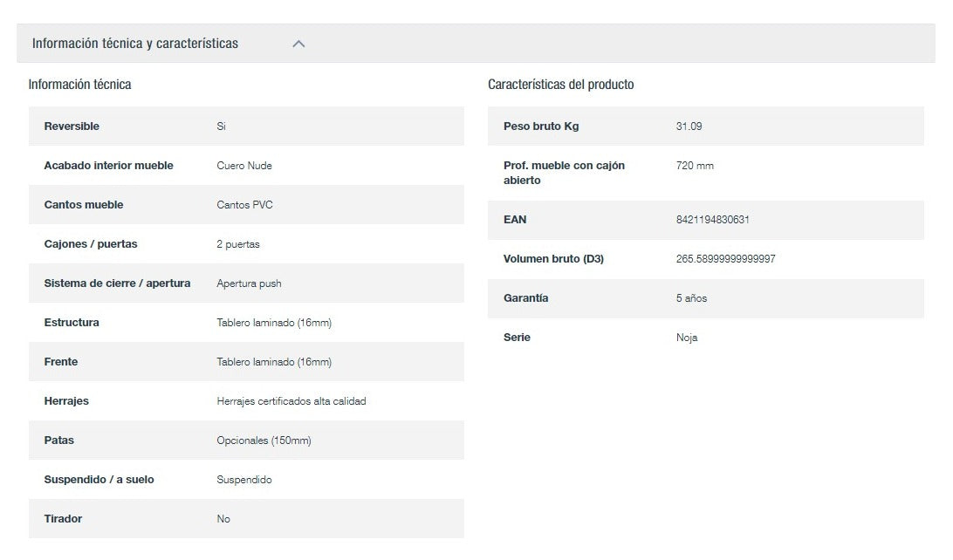Click the '5 años' warranty value

691,298
